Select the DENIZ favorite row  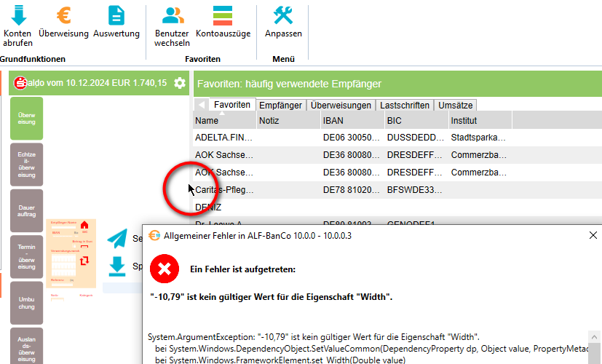pyautogui.click(x=397, y=207)
